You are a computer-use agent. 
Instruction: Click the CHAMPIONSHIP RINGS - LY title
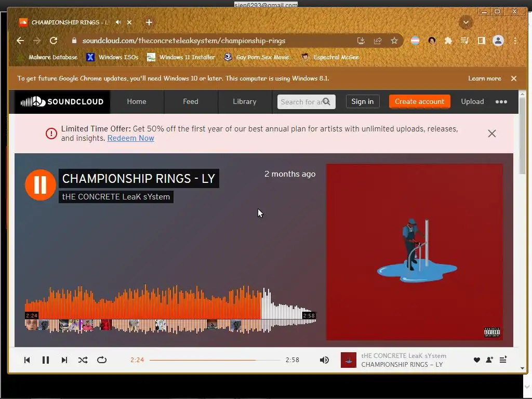pos(139,179)
